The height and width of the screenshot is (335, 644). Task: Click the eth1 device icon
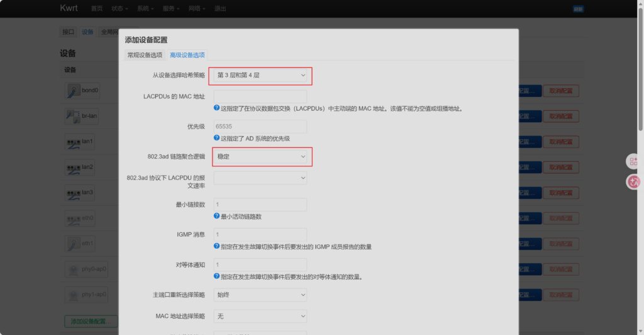pyautogui.click(x=72, y=243)
